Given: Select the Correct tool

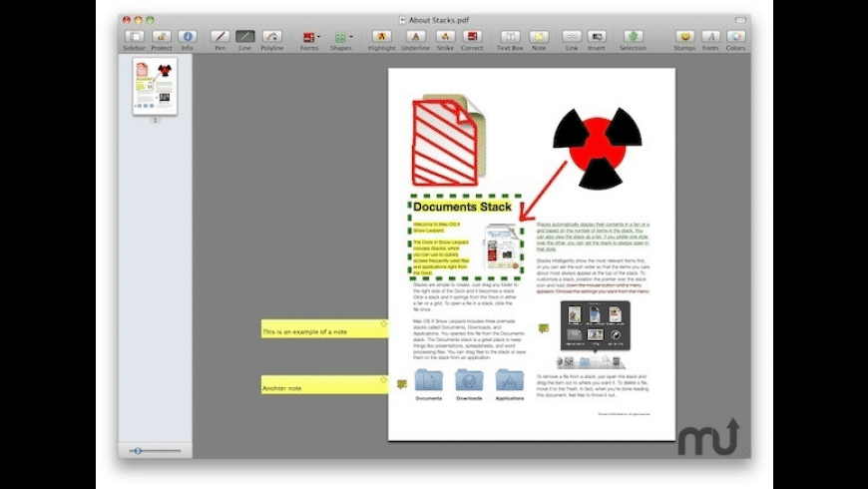Looking at the screenshot, I should 472,37.
